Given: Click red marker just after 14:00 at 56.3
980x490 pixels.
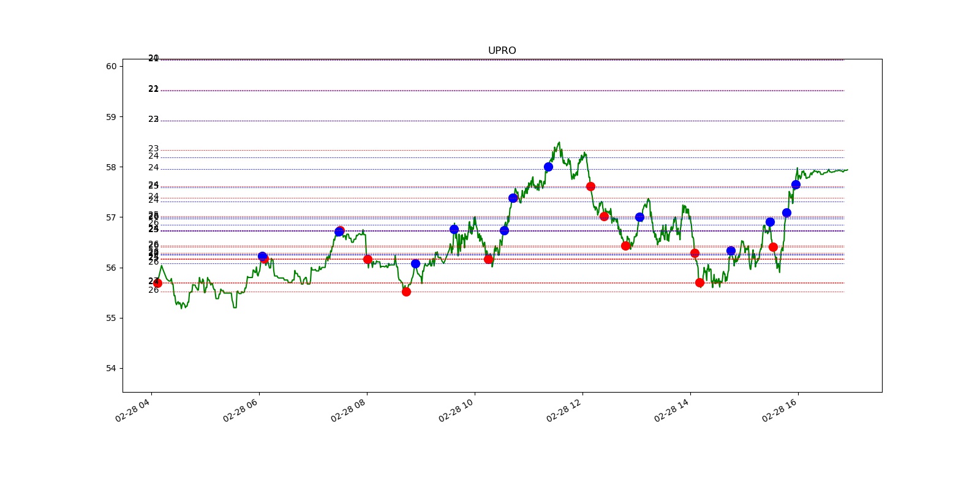Looking at the screenshot, I should pyautogui.click(x=695, y=253).
